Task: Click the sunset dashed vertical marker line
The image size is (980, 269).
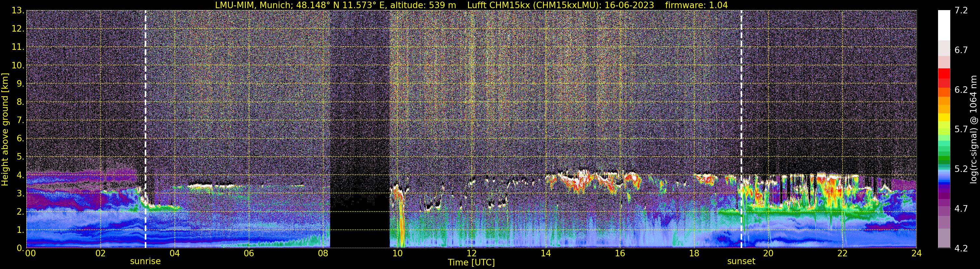Action: (742, 129)
